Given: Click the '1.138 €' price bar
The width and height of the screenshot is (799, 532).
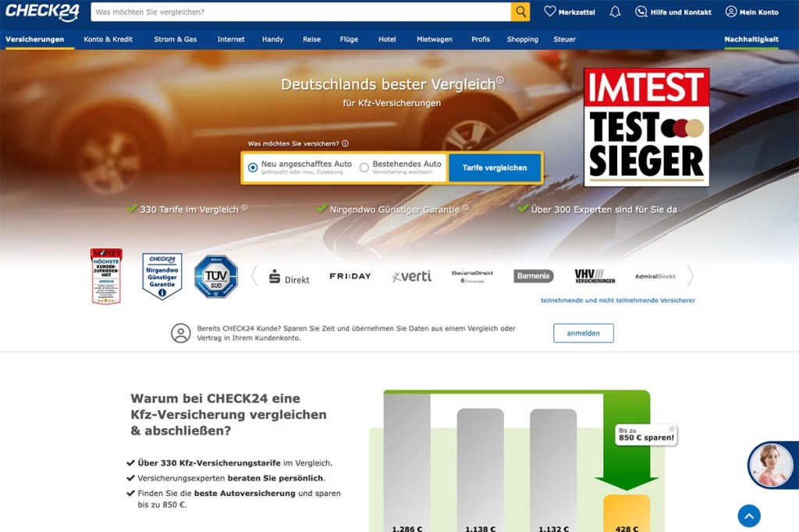Looking at the screenshot, I should click(481, 470).
